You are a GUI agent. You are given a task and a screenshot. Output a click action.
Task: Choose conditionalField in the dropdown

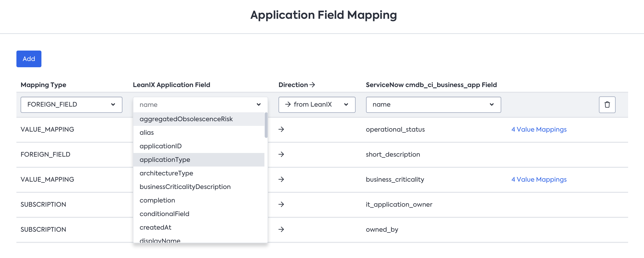tap(199, 214)
